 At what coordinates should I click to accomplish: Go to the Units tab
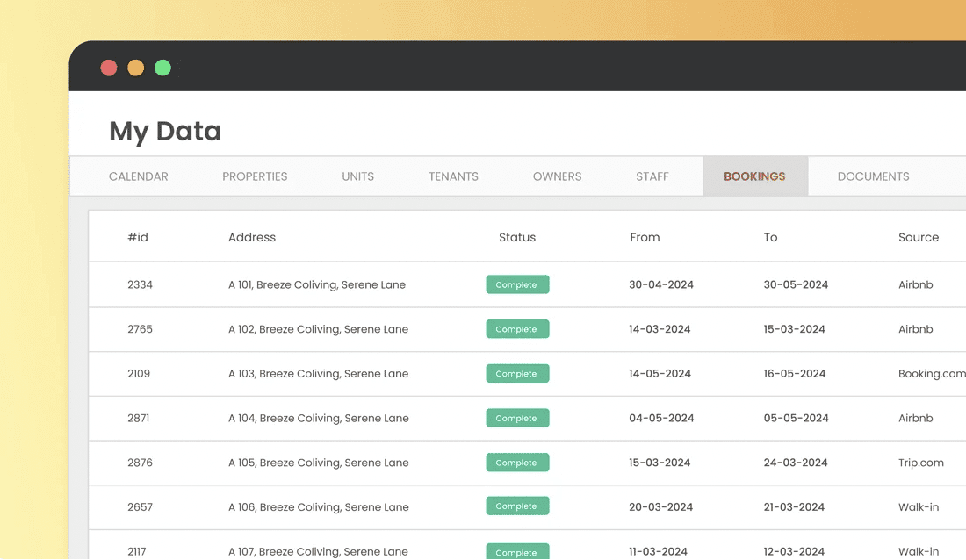pyautogui.click(x=357, y=176)
